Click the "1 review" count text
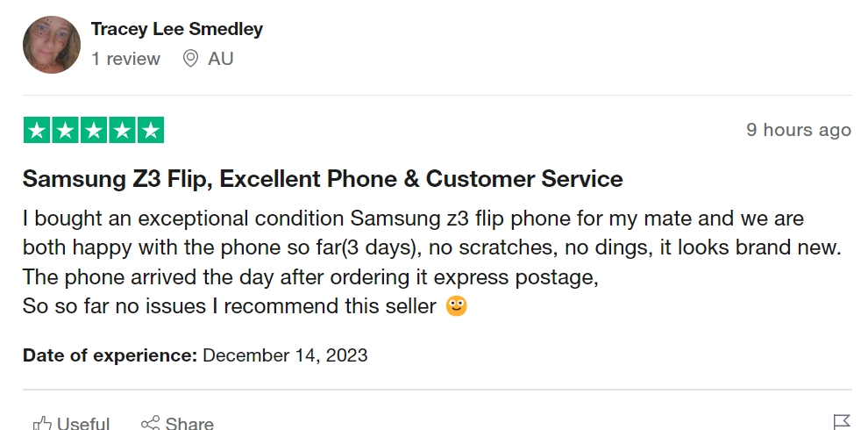Screen dimensions: 868x430 [x=125, y=59]
